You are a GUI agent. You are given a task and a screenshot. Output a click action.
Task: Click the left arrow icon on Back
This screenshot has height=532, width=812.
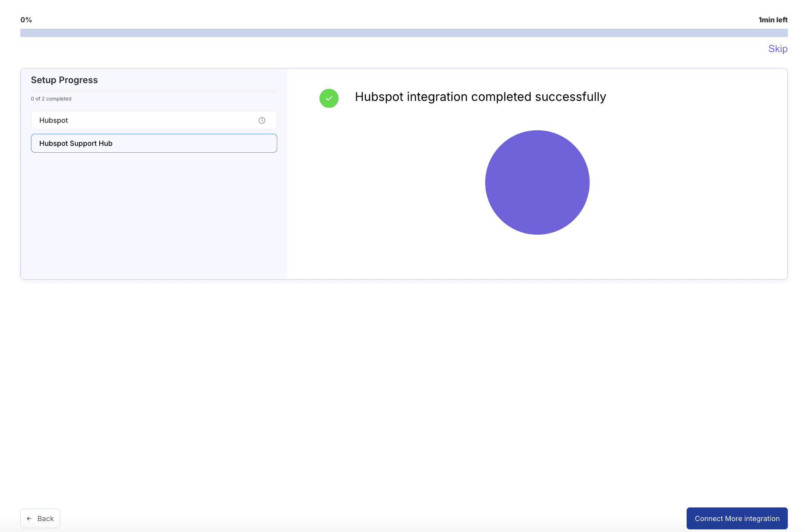click(29, 518)
